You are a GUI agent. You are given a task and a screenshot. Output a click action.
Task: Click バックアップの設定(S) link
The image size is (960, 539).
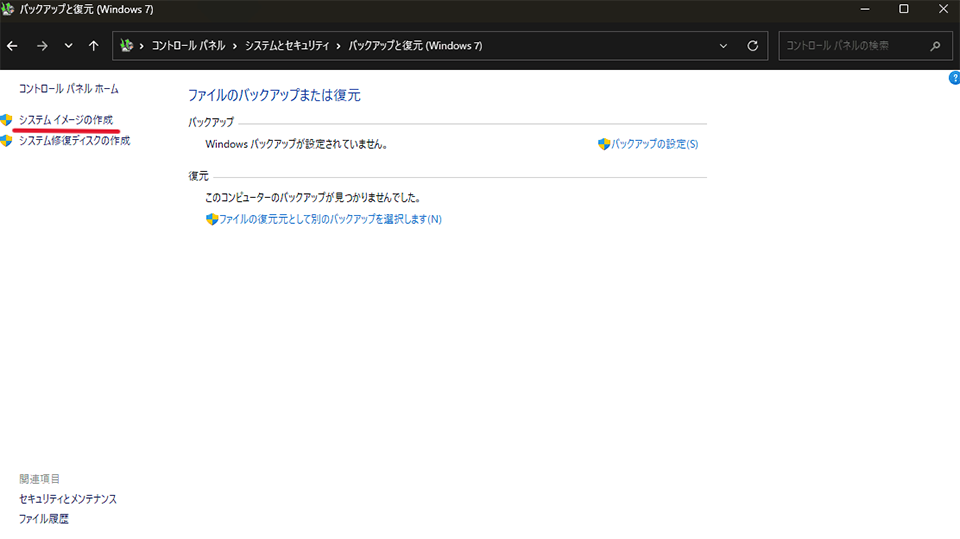click(x=654, y=144)
